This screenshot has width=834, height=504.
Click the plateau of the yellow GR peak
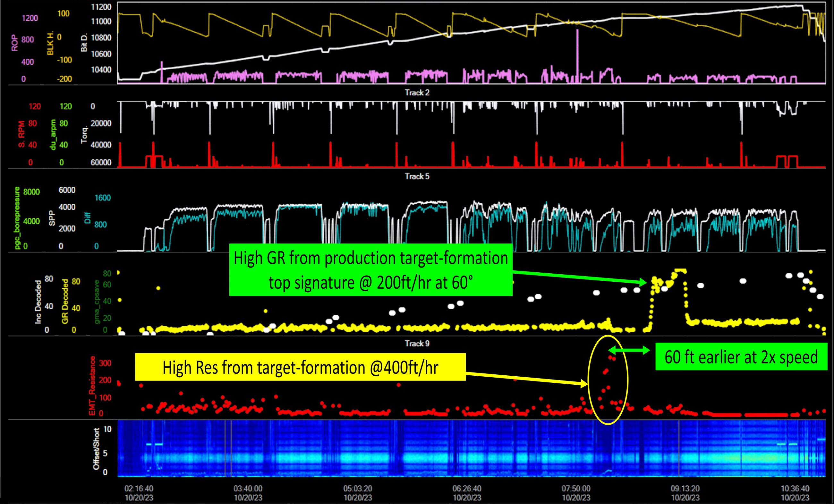tap(680, 271)
